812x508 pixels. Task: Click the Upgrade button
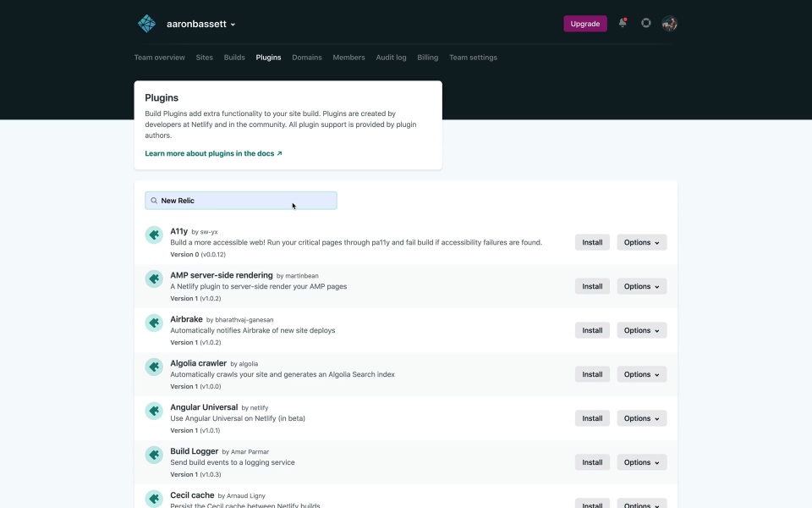pos(585,24)
